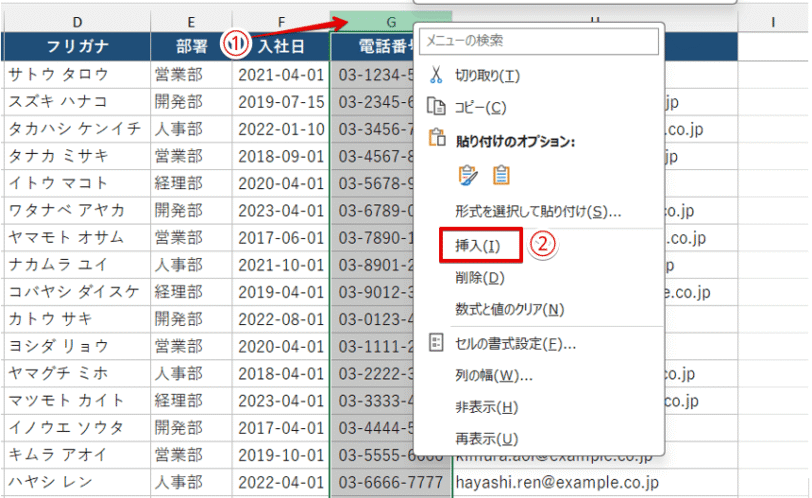812x498 pixels.
Task: Click date cell 2022-01-10
Action: point(281,129)
